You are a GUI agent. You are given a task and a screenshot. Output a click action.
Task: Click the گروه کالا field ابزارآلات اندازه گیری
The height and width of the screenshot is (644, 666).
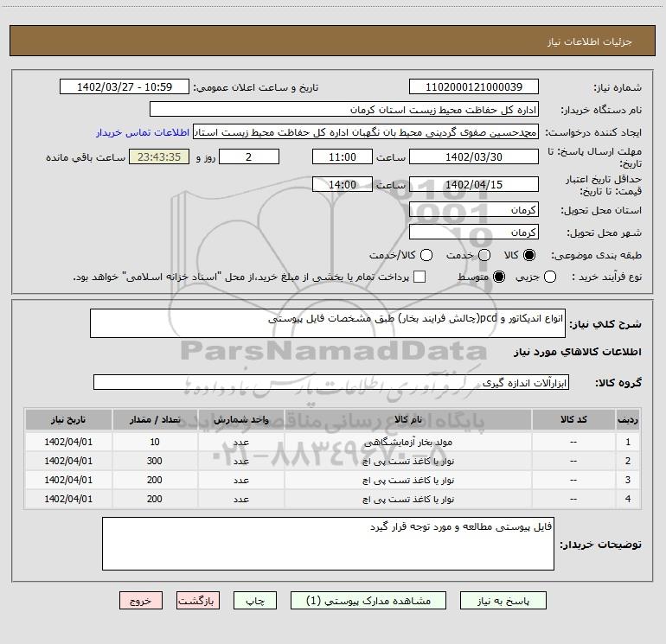331,382
